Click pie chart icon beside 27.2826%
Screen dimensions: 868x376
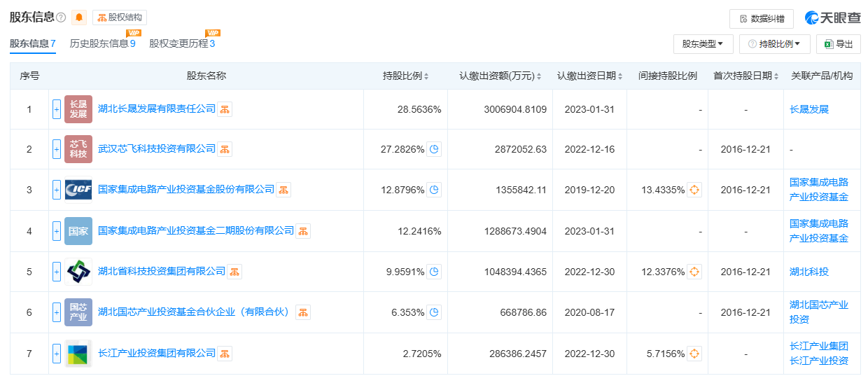tap(434, 149)
